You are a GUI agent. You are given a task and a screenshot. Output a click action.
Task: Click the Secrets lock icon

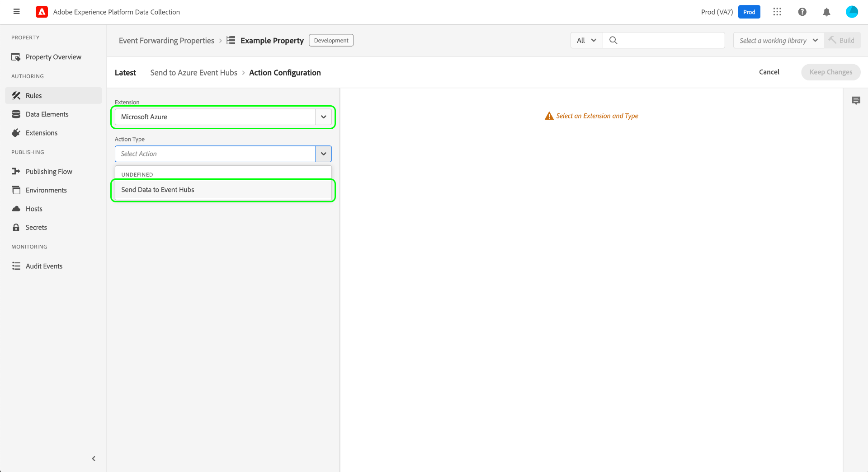point(16,227)
